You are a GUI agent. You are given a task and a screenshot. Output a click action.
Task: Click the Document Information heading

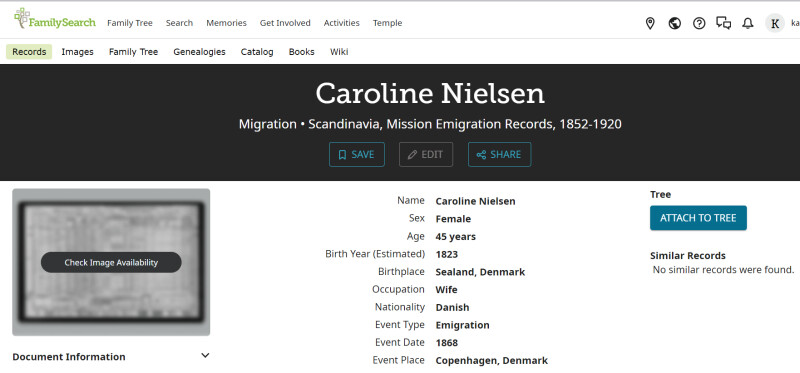69,357
